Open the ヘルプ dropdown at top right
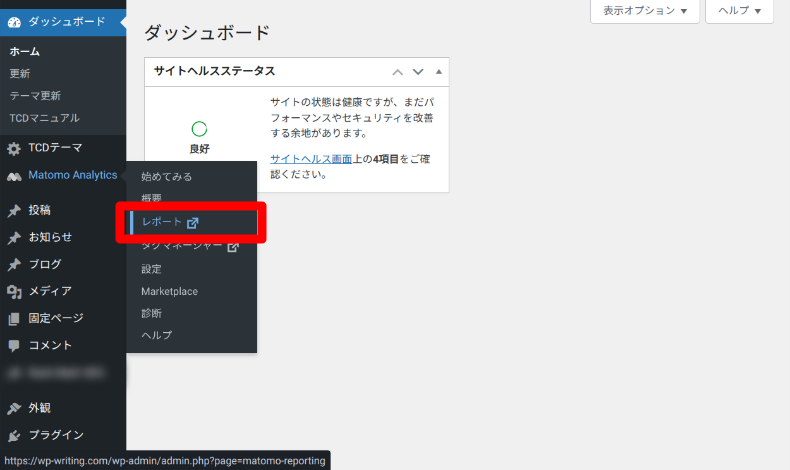This screenshot has width=790, height=470. (x=739, y=11)
